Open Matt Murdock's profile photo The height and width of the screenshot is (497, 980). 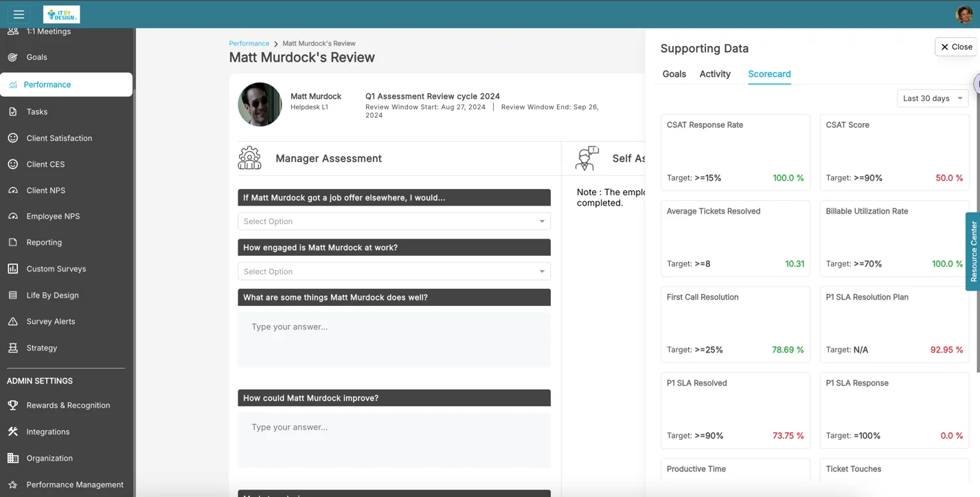click(260, 104)
